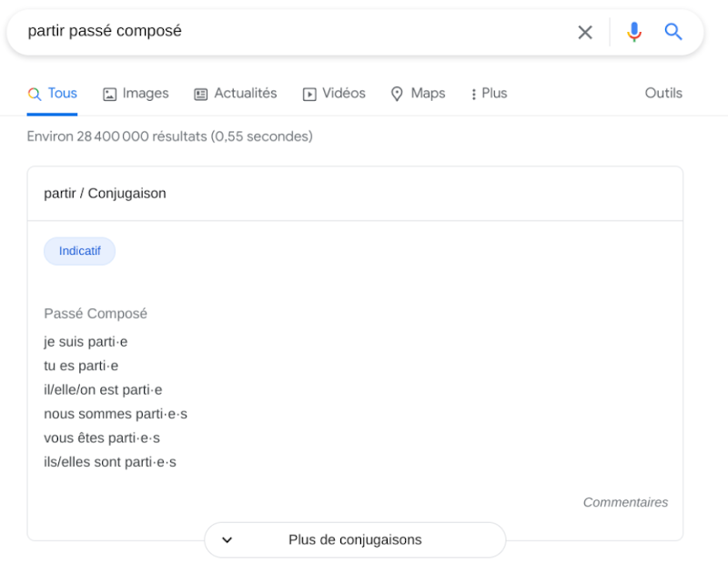The height and width of the screenshot is (574, 728).
Task: Click the magnifying glass to search
Action: (x=673, y=31)
